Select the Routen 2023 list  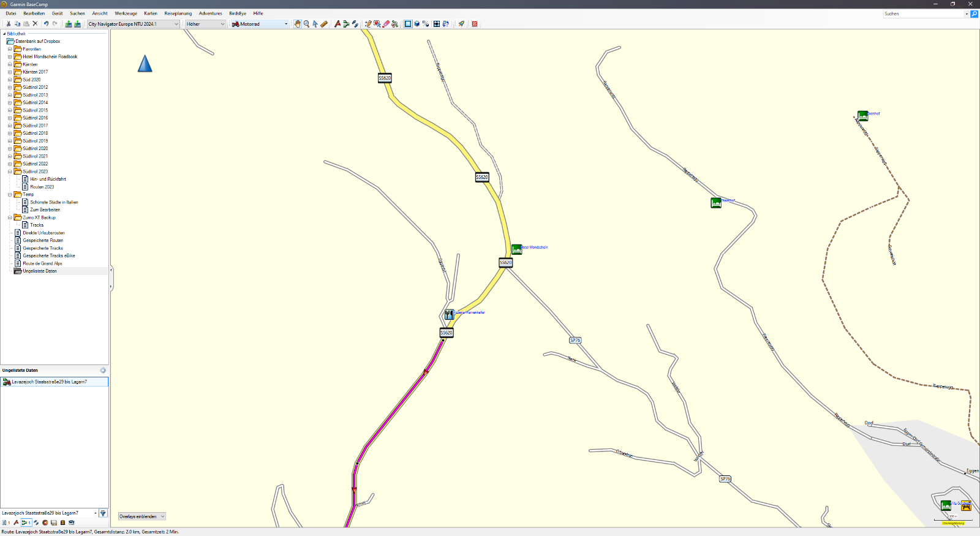click(42, 187)
